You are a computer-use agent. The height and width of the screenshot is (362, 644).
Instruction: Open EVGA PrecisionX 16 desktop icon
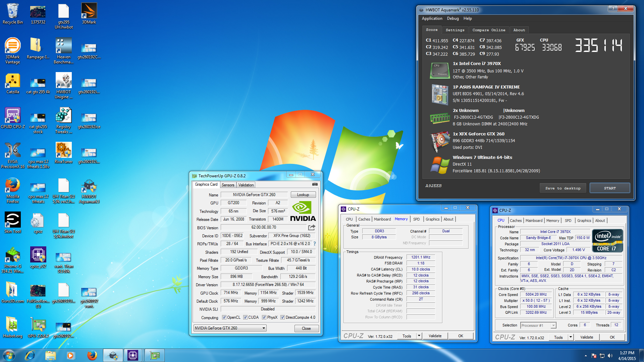[13, 156]
